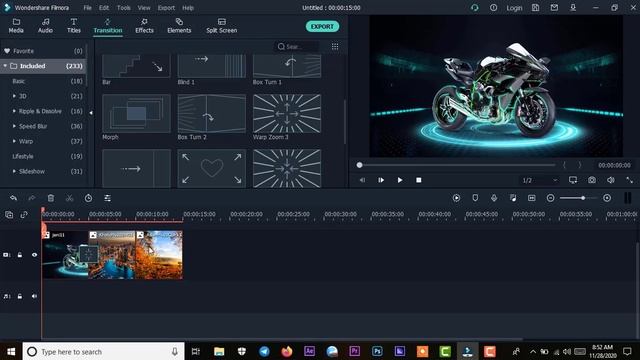
Task: Open Photoshop from the taskbar
Action: click(377, 351)
